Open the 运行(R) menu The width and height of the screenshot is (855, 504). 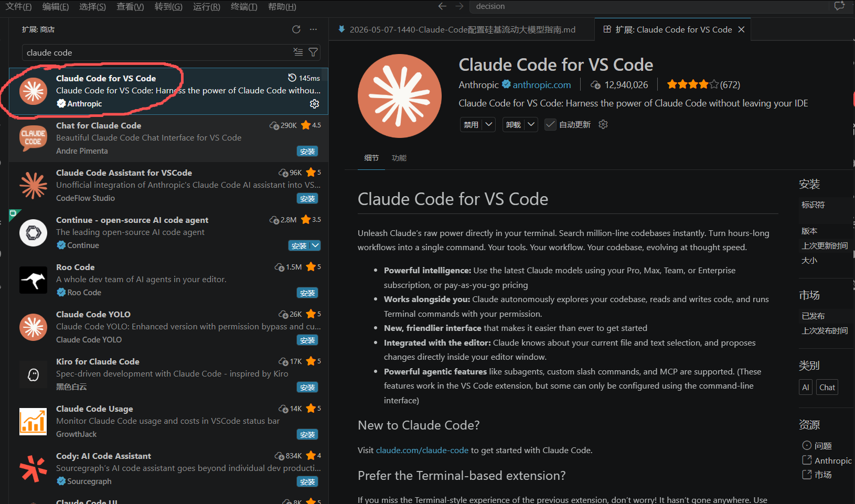tap(207, 6)
